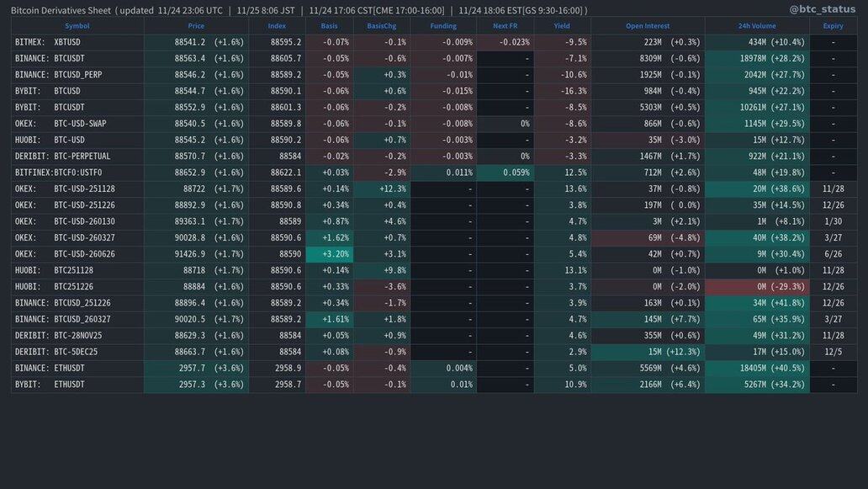868x489 pixels.
Task: Click the @btc_status handle
Action: (x=822, y=9)
